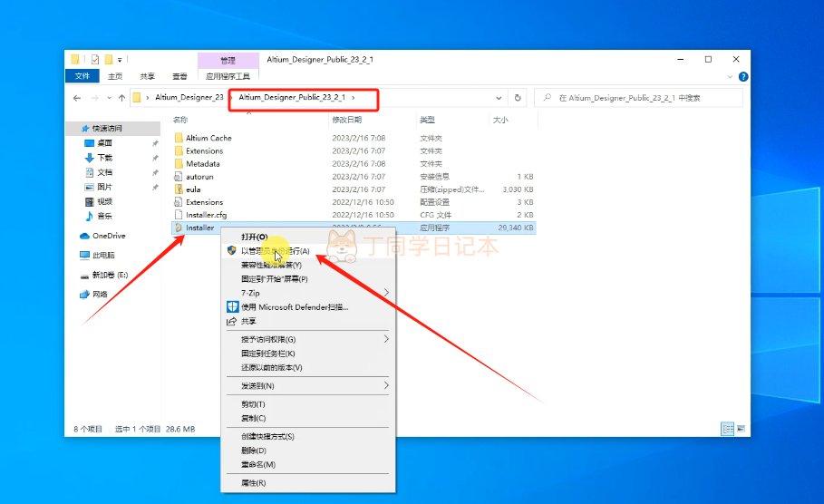Open 视频 in the navigation pane

pyautogui.click(x=104, y=201)
